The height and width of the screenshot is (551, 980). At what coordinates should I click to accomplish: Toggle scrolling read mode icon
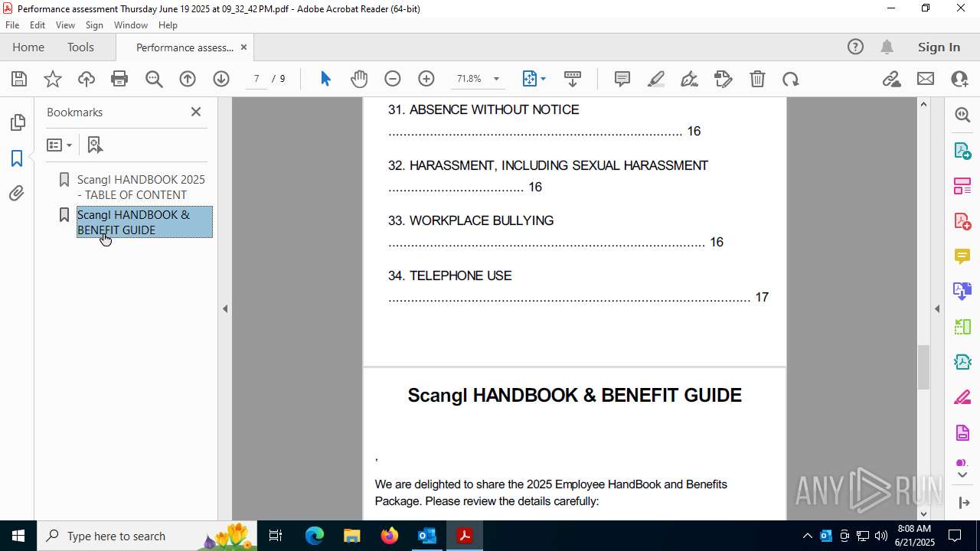coord(572,79)
